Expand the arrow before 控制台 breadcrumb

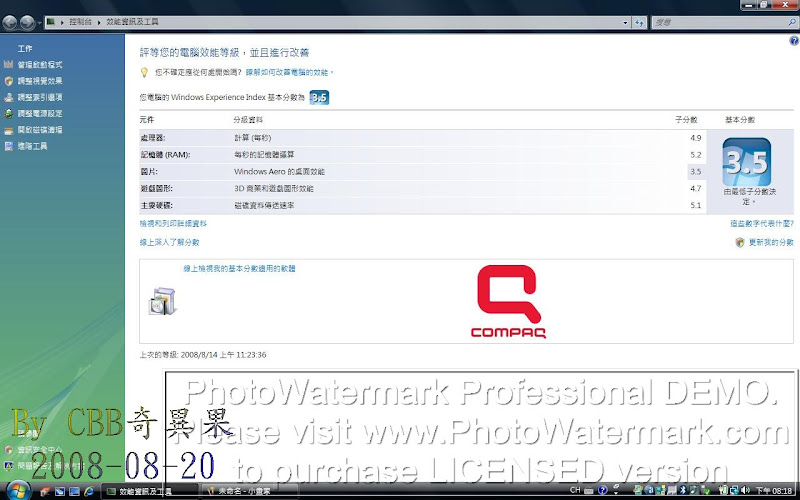(62, 22)
